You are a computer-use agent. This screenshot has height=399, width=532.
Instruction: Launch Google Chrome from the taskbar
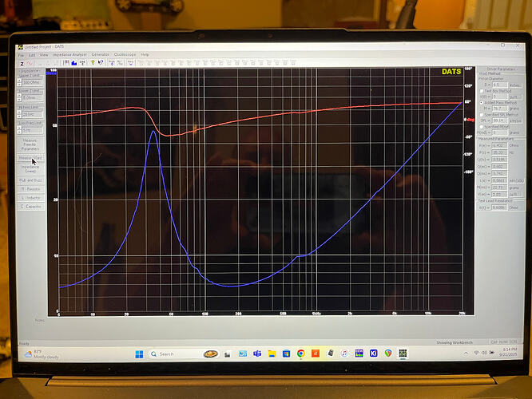[x=300, y=354]
